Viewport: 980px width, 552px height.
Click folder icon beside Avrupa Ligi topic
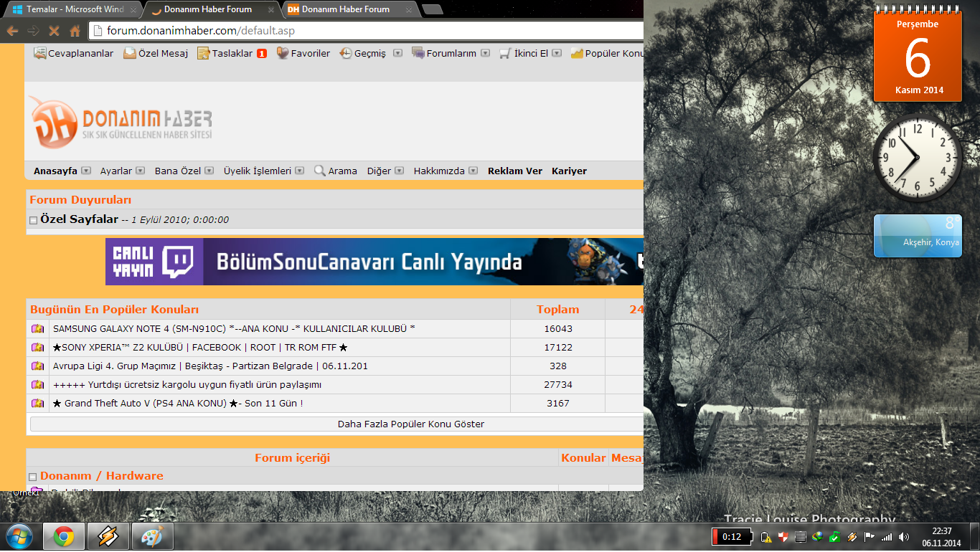point(37,366)
